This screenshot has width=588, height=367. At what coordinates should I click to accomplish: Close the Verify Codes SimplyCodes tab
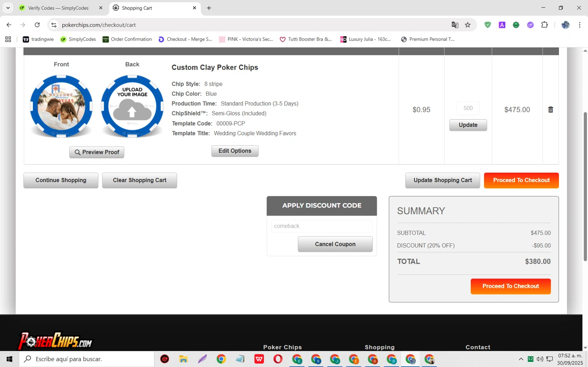(101, 8)
